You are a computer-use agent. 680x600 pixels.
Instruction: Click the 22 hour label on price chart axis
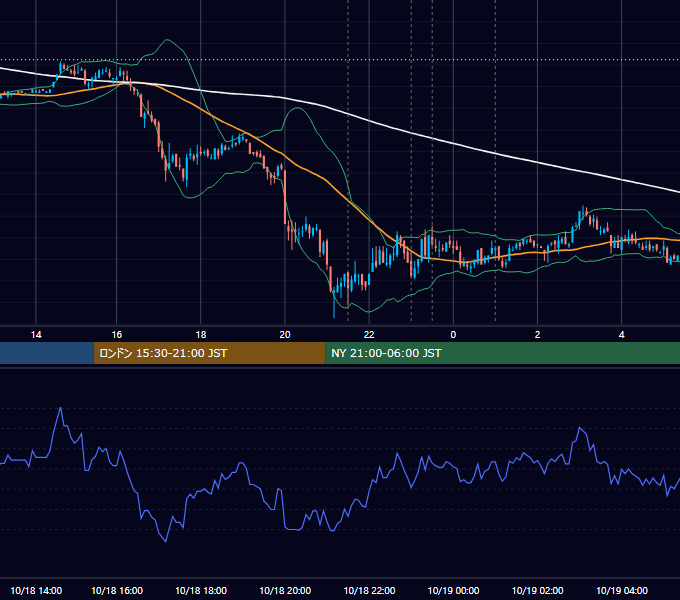pos(369,335)
